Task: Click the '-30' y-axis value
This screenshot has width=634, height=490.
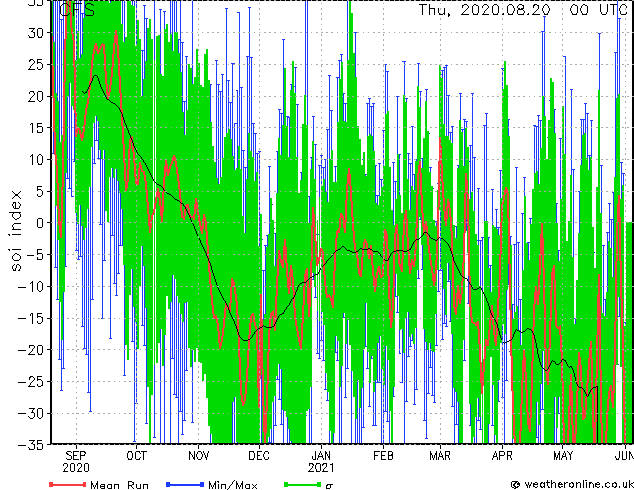Action: [31, 413]
